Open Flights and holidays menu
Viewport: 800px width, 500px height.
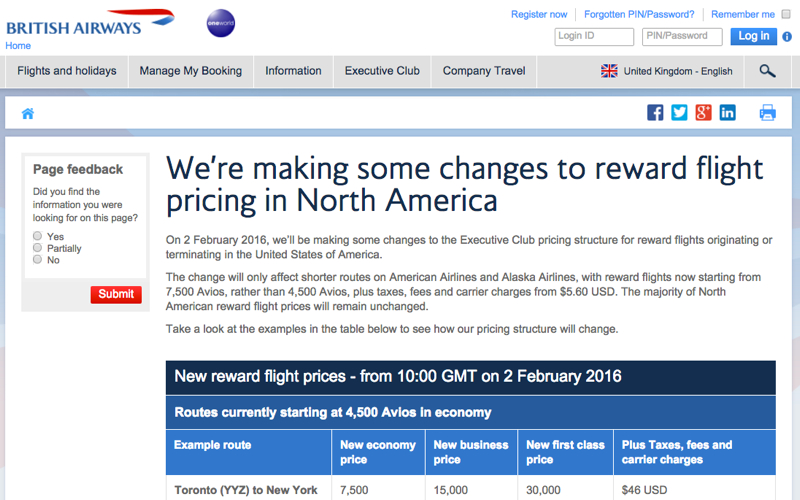click(67, 71)
